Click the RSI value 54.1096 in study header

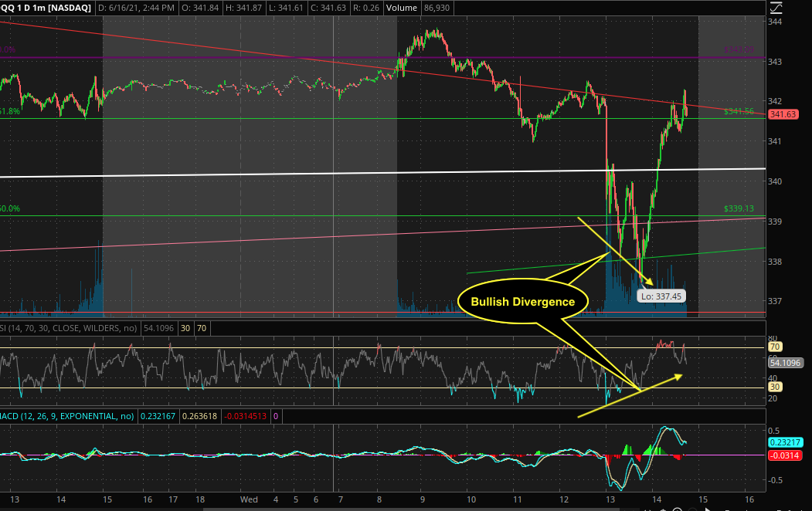[158, 328]
